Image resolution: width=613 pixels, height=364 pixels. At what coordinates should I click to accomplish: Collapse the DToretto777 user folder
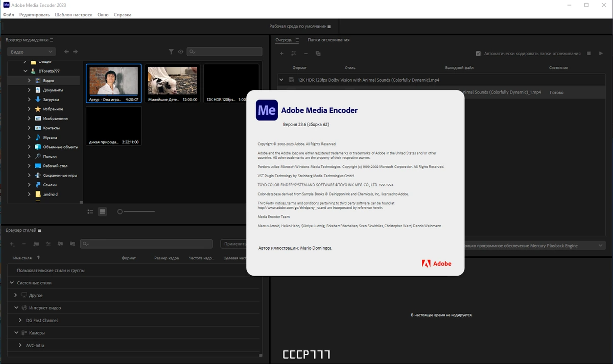(x=25, y=71)
